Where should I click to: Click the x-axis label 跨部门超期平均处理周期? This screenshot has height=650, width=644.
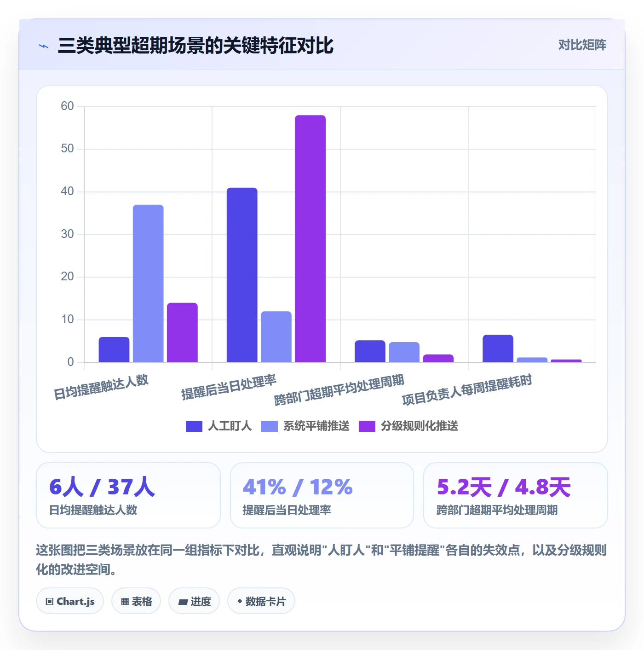(x=339, y=390)
